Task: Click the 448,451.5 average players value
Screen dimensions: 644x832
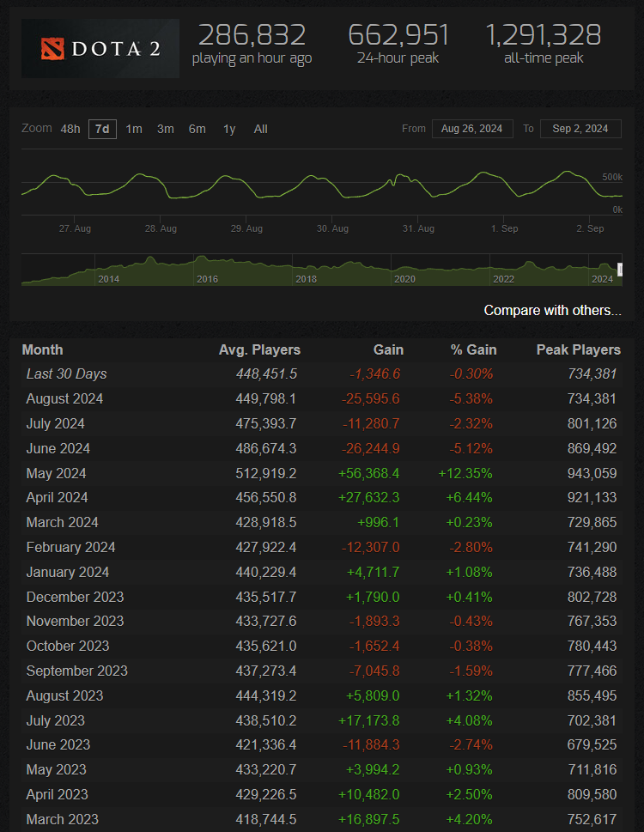Action: pyautogui.click(x=266, y=374)
